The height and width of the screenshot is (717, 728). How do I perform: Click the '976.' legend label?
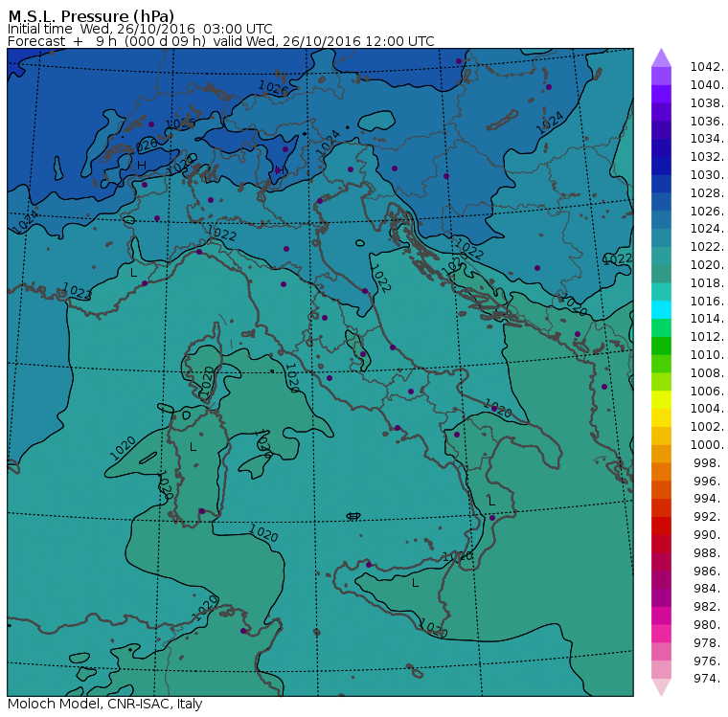(x=709, y=661)
